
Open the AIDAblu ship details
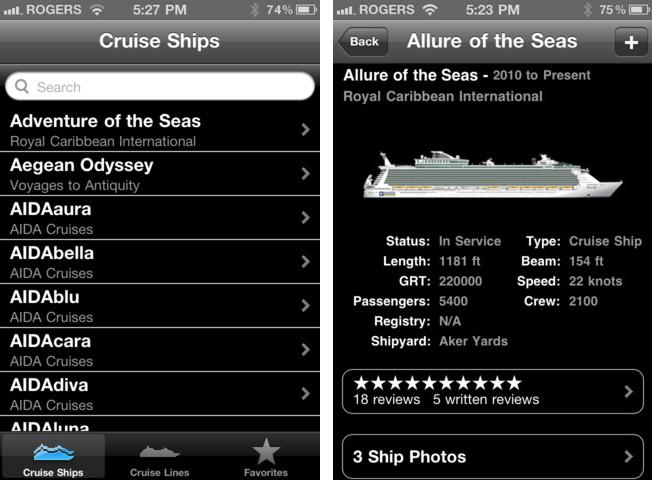point(150,305)
